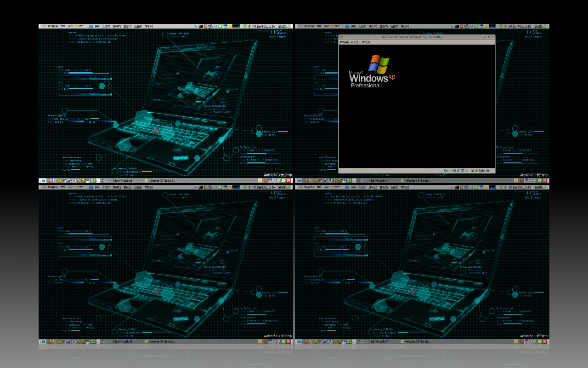Click Show Desktop icon in bottom-left workspace panel
The image size is (588, 368).
(43, 341)
